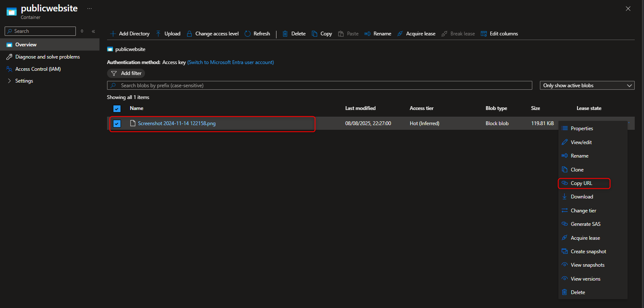Open the Only show active blobs dropdown
The height and width of the screenshot is (308, 644).
pos(587,85)
